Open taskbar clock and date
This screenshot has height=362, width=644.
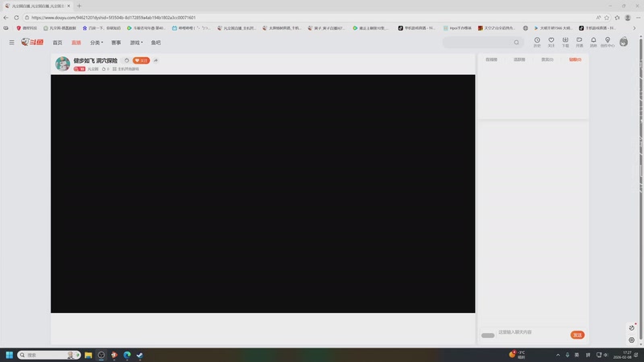(x=622, y=355)
